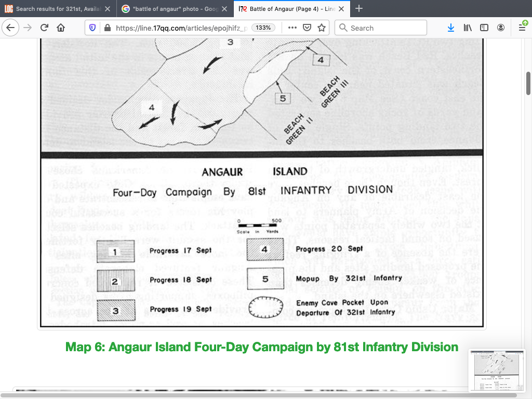This screenshot has width=532, height=399.
Task: Open the Downloads panel
Action: 451,28
